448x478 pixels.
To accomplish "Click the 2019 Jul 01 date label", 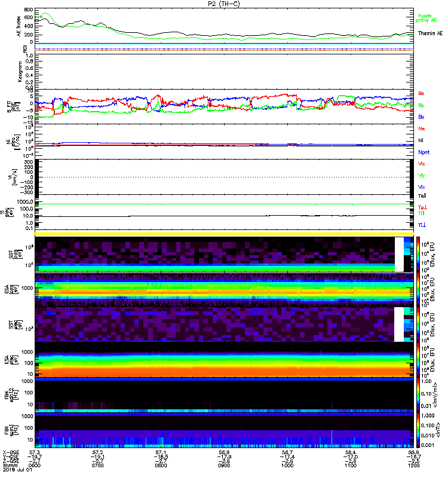I will [17, 470].
